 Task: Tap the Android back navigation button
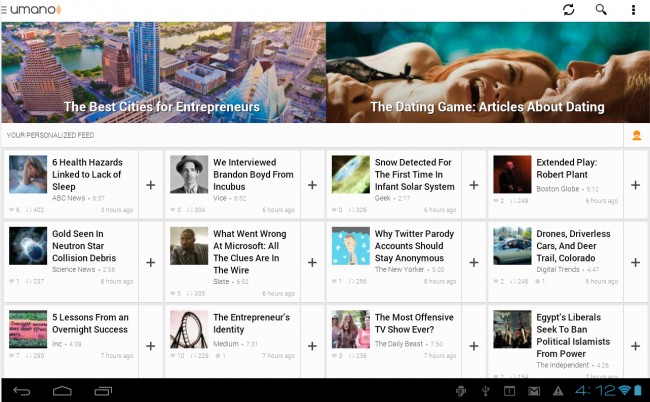tap(22, 391)
